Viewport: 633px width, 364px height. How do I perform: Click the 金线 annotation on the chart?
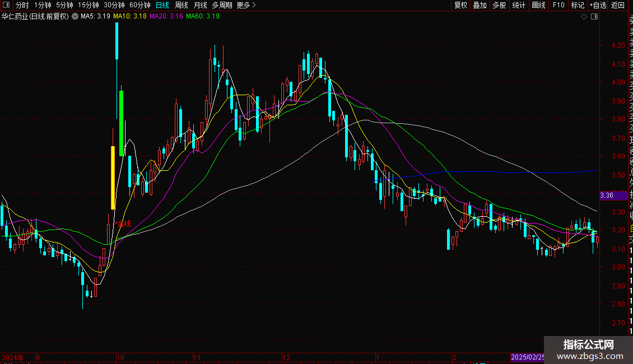(x=124, y=223)
